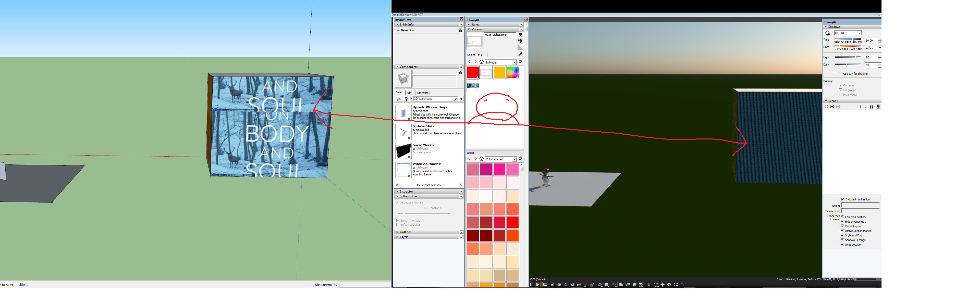Click the 3D Warehouse search magnifier icon
The height and width of the screenshot is (306, 980).
pos(455,99)
